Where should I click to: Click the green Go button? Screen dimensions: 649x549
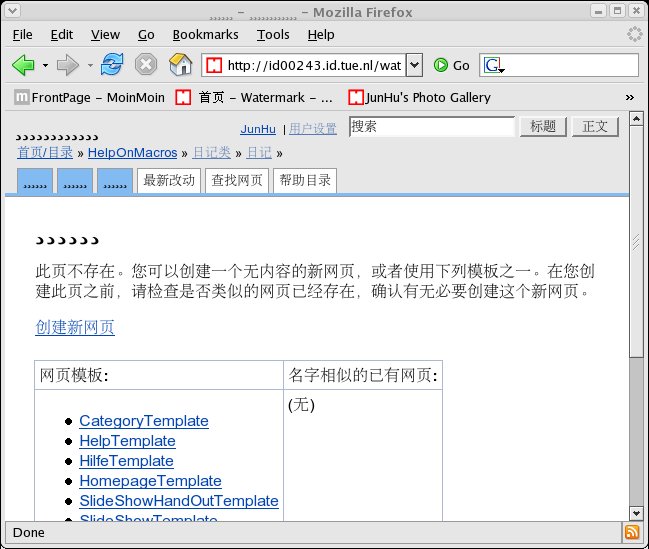click(x=451, y=65)
